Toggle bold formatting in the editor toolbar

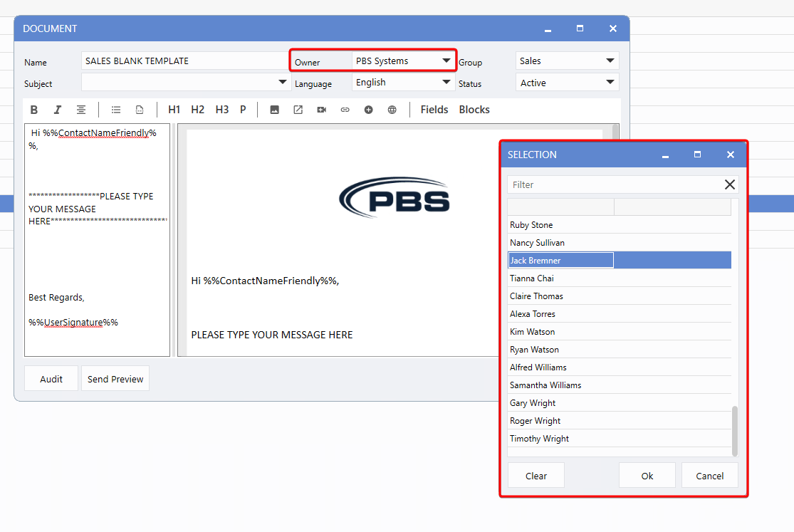tap(34, 110)
